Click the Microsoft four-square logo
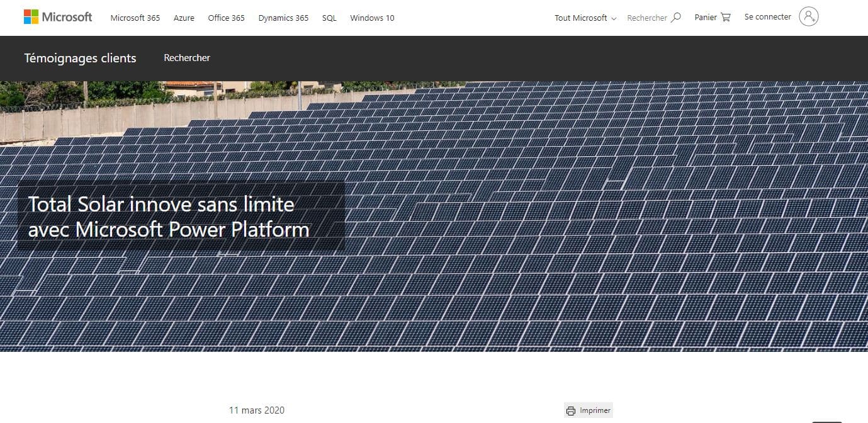Image resolution: width=868 pixels, height=423 pixels. click(x=31, y=17)
